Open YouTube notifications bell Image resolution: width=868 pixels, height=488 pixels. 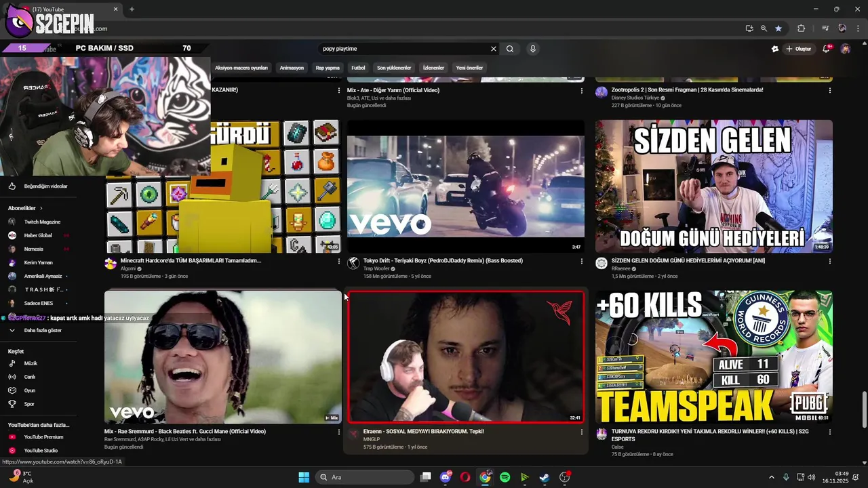pos(826,49)
